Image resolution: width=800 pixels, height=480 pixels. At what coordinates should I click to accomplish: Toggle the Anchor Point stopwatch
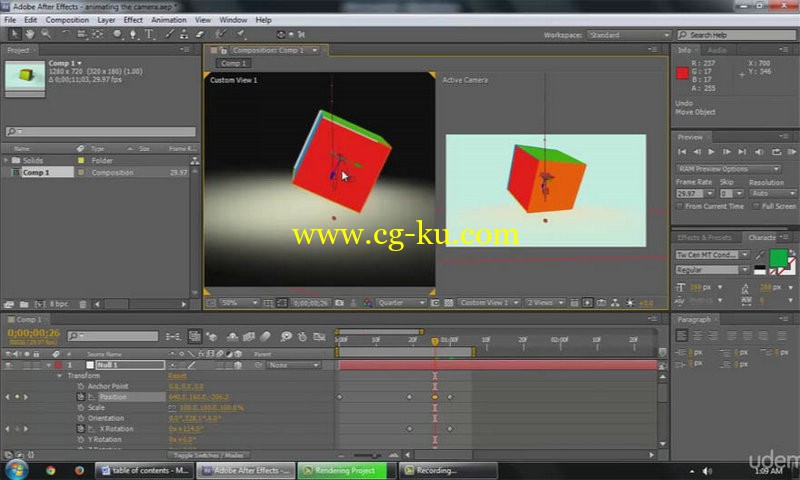click(x=81, y=386)
